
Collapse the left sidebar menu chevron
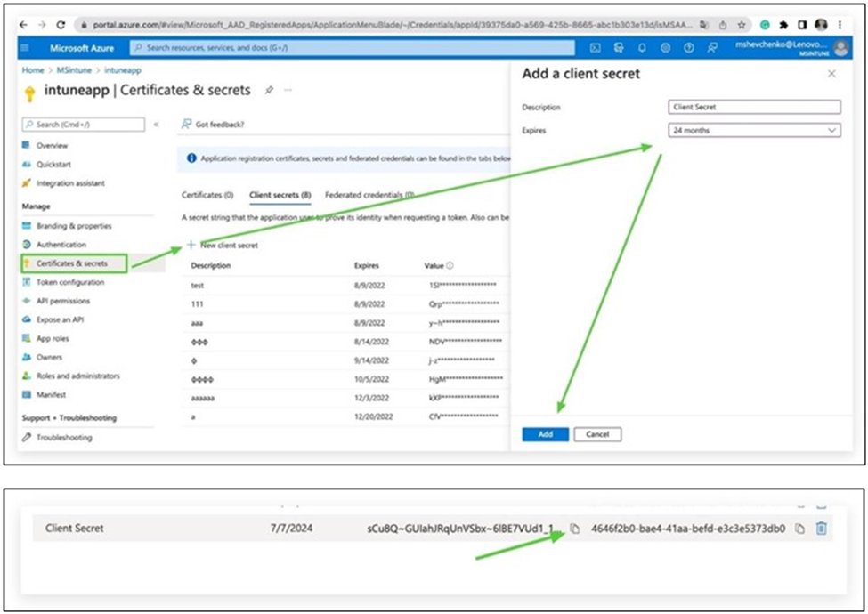coord(157,125)
